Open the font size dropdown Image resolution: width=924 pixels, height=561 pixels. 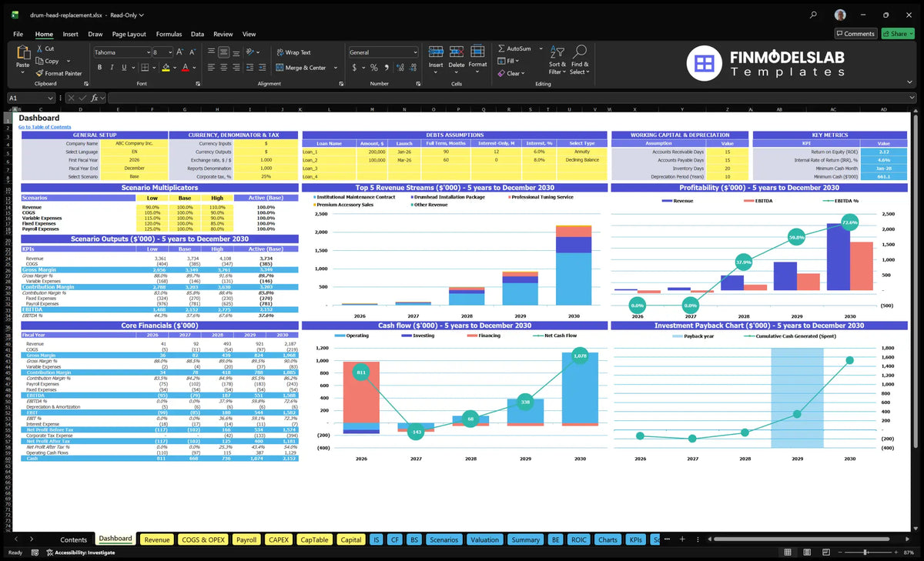169,52
